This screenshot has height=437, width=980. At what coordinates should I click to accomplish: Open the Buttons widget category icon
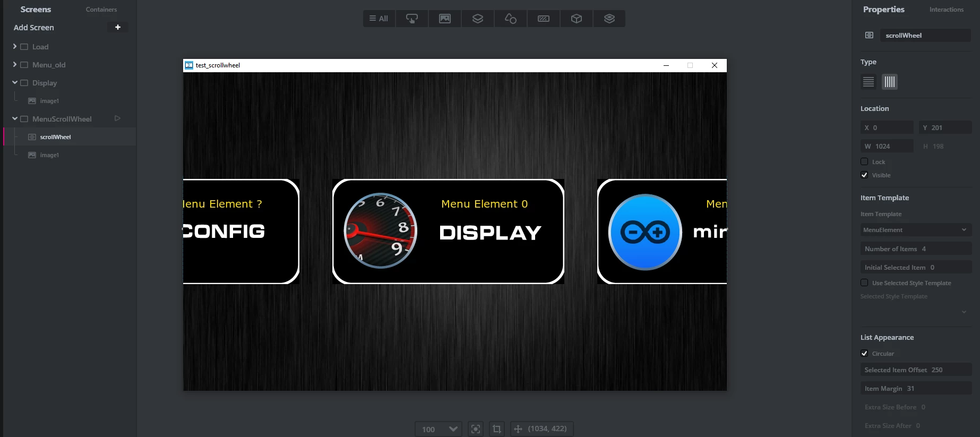(x=412, y=19)
